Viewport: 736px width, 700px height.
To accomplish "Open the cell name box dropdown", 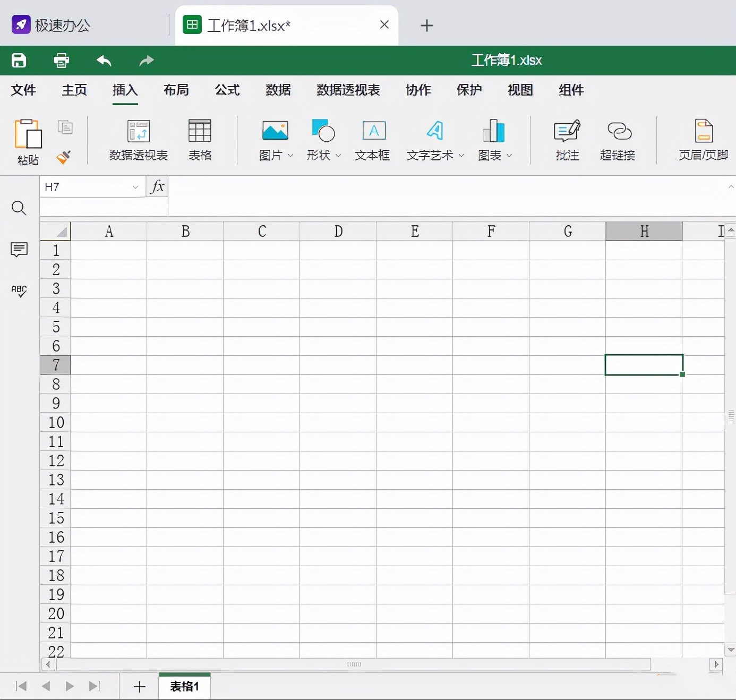I will click(135, 187).
